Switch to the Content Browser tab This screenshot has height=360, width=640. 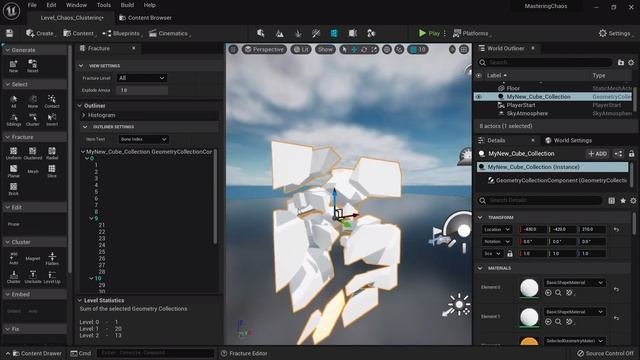click(145, 18)
